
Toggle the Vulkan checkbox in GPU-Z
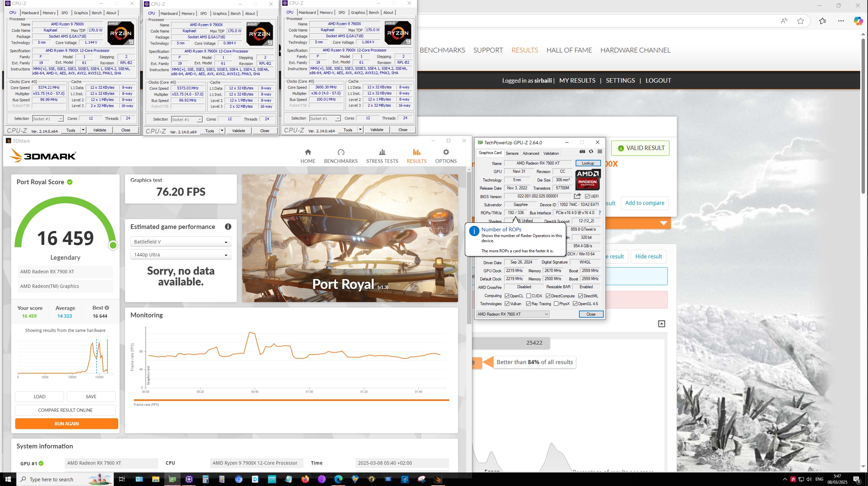pos(507,304)
